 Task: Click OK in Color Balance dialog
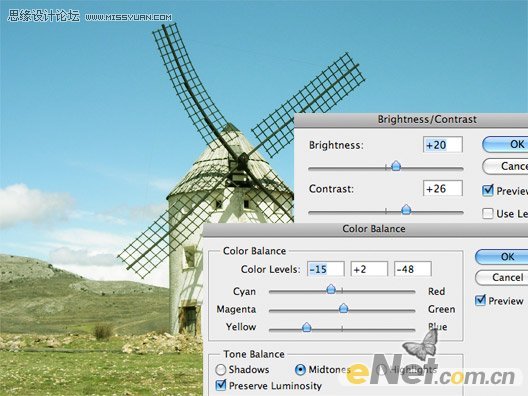pyautogui.click(x=502, y=257)
